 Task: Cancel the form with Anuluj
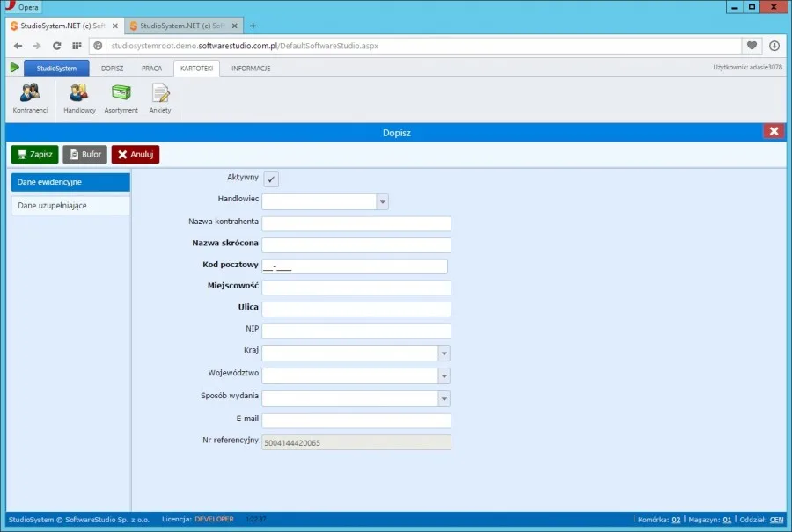coord(136,155)
